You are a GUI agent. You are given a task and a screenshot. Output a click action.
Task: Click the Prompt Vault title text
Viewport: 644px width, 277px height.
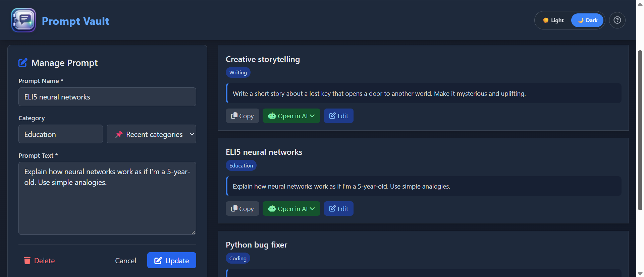(75, 21)
